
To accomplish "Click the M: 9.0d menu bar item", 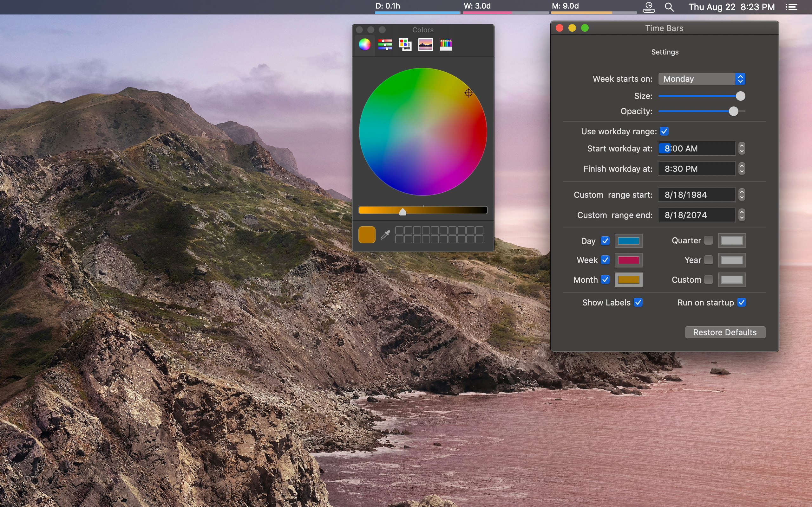I will tap(565, 6).
